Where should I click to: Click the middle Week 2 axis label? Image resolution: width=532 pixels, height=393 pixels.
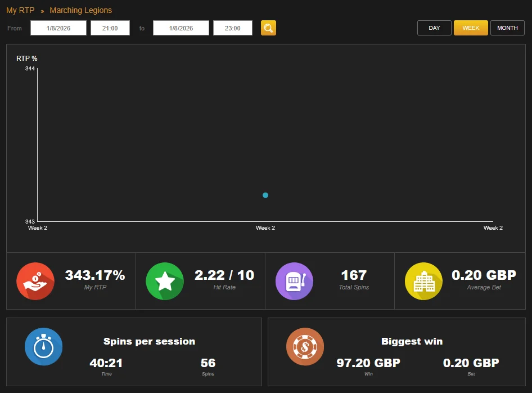(265, 228)
